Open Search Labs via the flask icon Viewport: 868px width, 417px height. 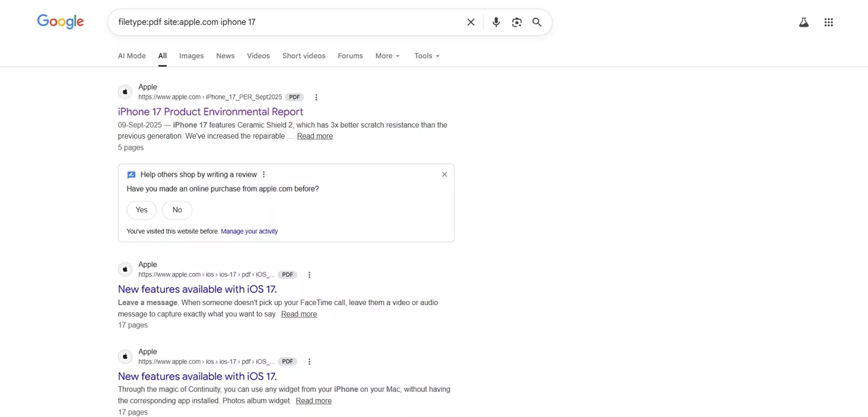803,21
